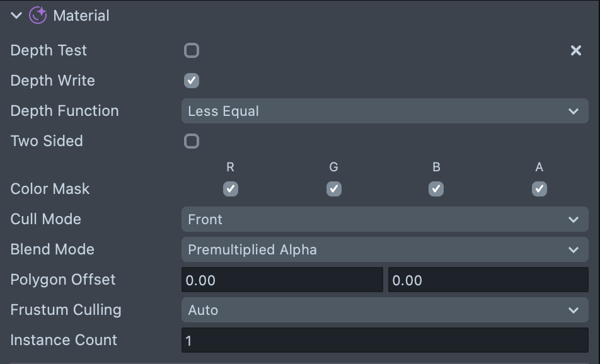Toggle the B color mask checkbox

pos(436,189)
